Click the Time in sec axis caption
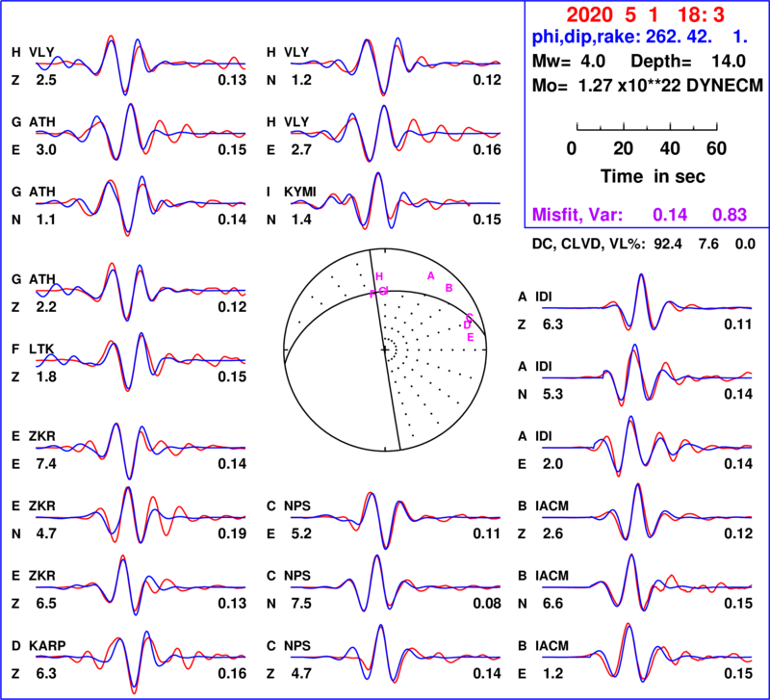This screenshot has width=770, height=700. click(x=653, y=176)
